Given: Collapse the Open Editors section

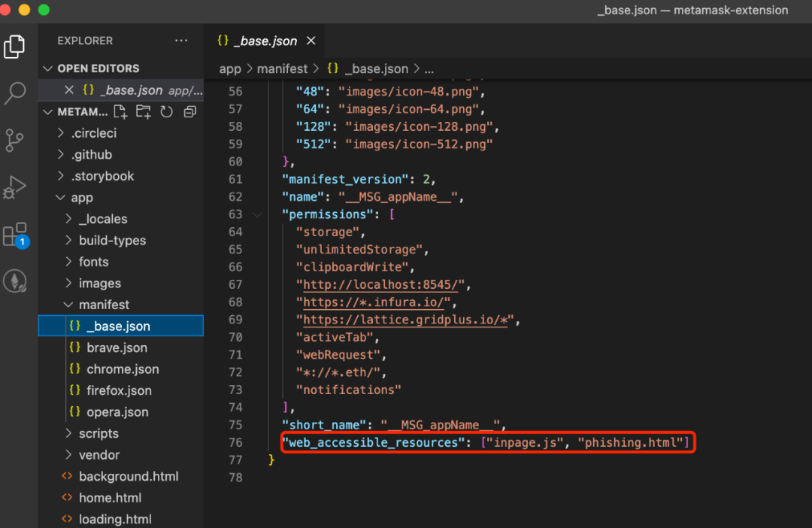Looking at the screenshot, I should (x=48, y=68).
